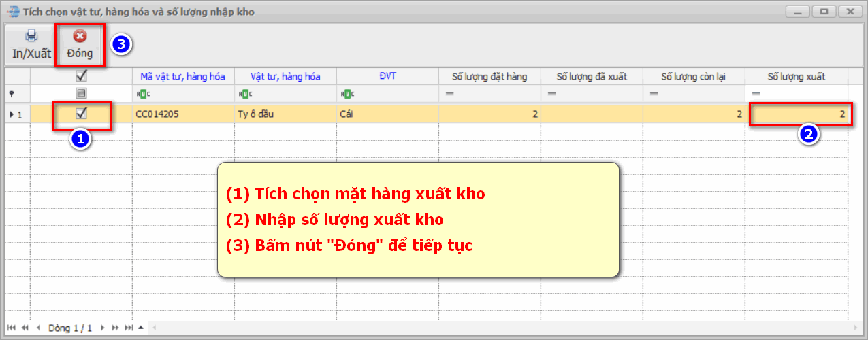Click the red Đóng close icon

click(x=80, y=36)
